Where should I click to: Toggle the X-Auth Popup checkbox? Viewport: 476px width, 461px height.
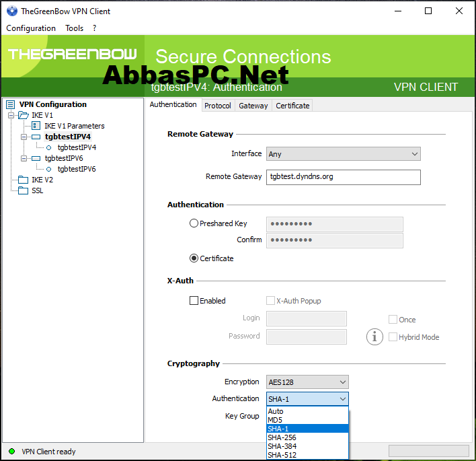(270, 301)
